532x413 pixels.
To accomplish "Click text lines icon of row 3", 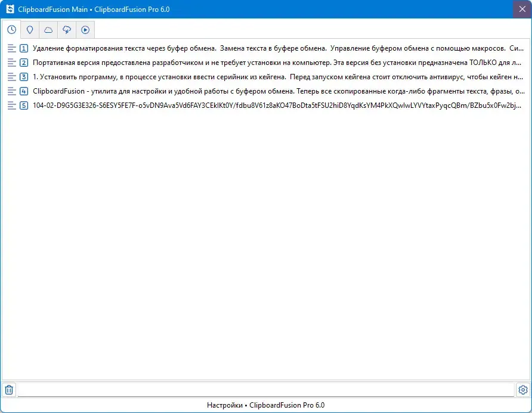I will (x=11, y=77).
